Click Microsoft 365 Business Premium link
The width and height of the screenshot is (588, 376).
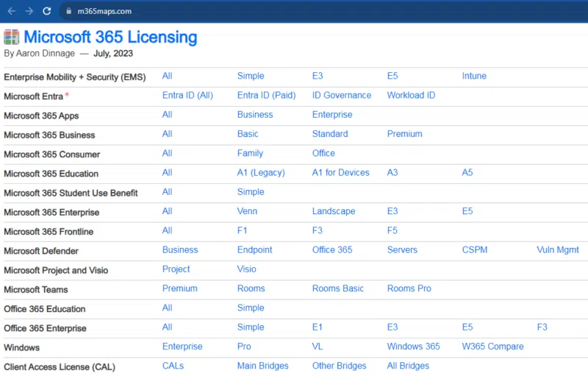click(404, 134)
